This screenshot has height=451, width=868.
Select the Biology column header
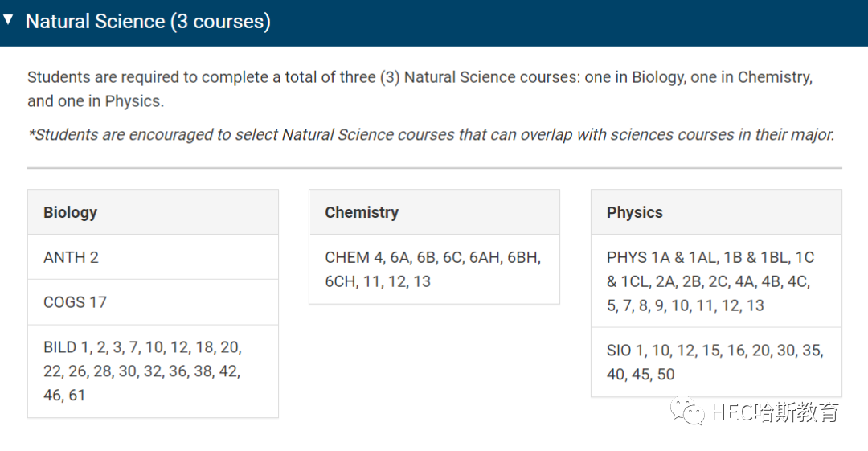(153, 212)
